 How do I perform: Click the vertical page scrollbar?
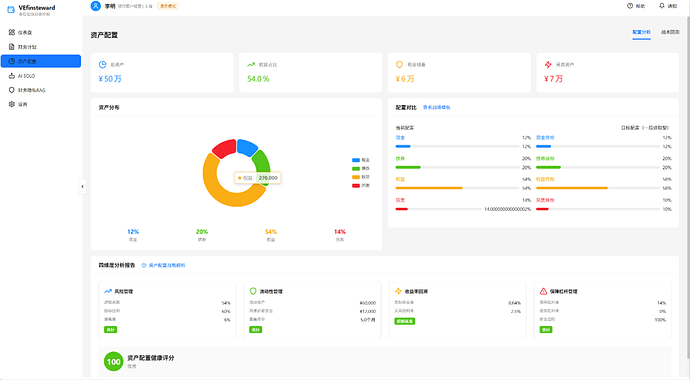[688, 189]
